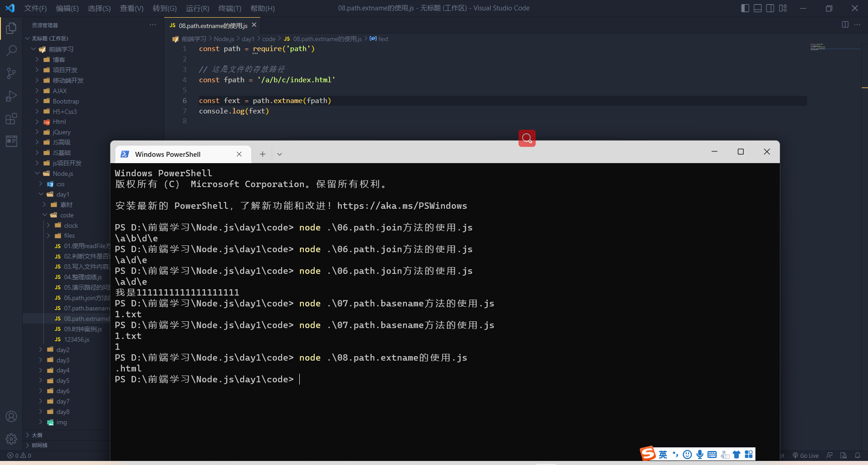Image resolution: width=868 pixels, height=465 pixels.
Task: Click the Accounts icon above the settings gear
Action: pos(11,416)
